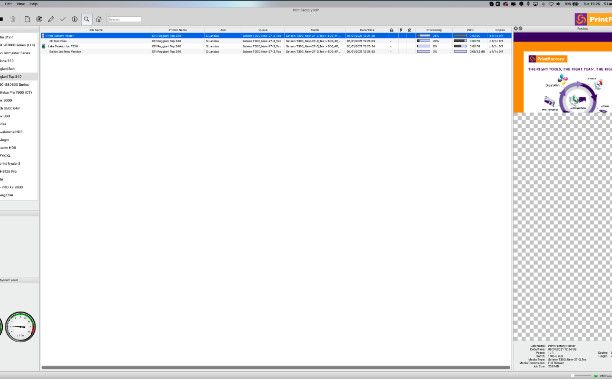This screenshot has height=379, width=612.
Task: Sort by the Printer Name column header
Action: coord(178,30)
